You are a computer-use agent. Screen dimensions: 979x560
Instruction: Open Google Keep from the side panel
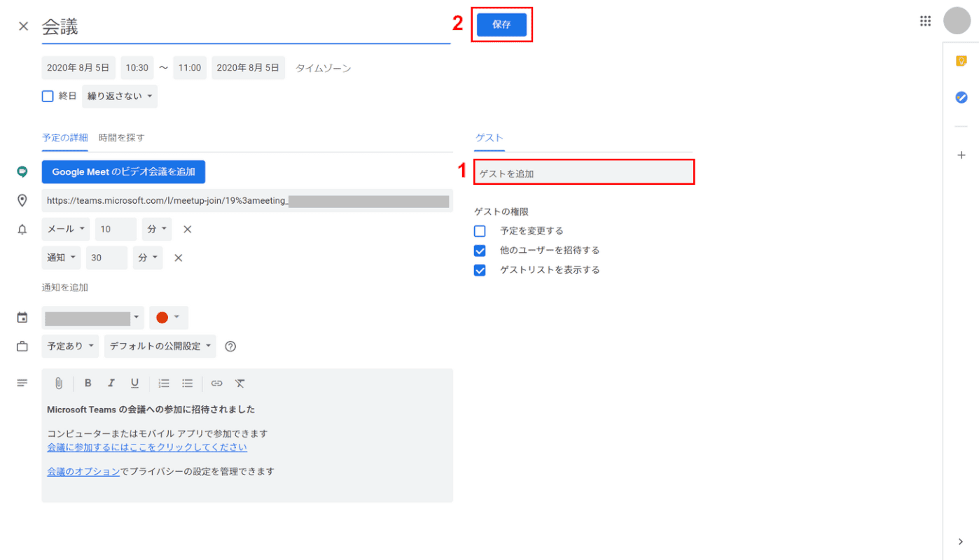pos(961,61)
